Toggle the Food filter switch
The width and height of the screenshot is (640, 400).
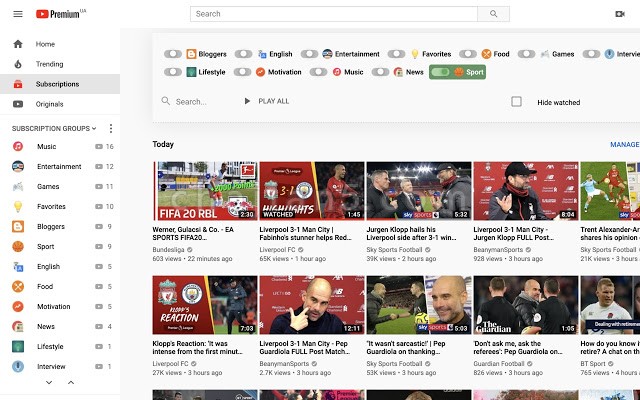pyautogui.click(x=468, y=54)
